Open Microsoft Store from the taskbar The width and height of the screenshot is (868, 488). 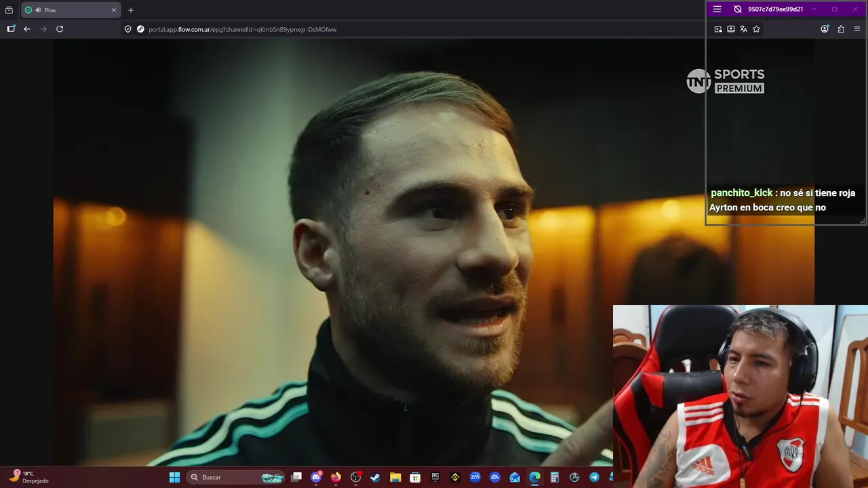pos(415,477)
